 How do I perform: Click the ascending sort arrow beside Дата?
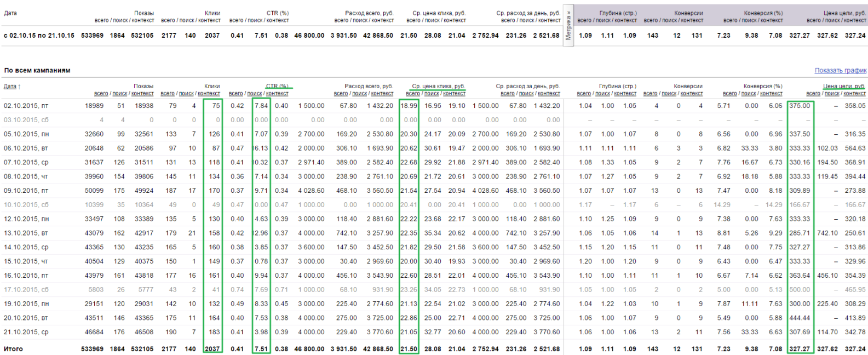(x=20, y=87)
